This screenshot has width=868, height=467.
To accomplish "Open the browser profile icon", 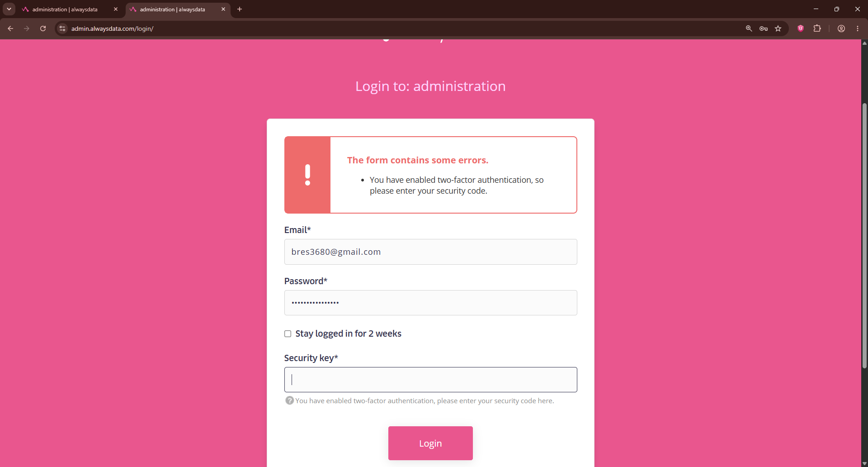I will point(841,29).
